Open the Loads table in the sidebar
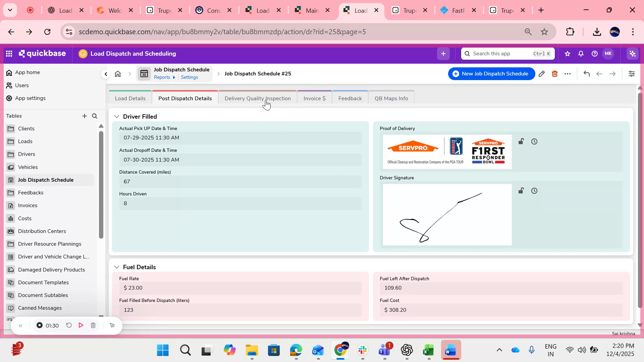Viewport: 644px width, 362px height. coord(25,141)
